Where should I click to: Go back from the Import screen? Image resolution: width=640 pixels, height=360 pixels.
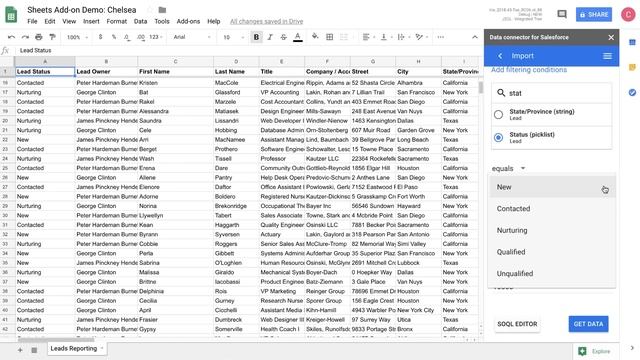click(x=500, y=56)
